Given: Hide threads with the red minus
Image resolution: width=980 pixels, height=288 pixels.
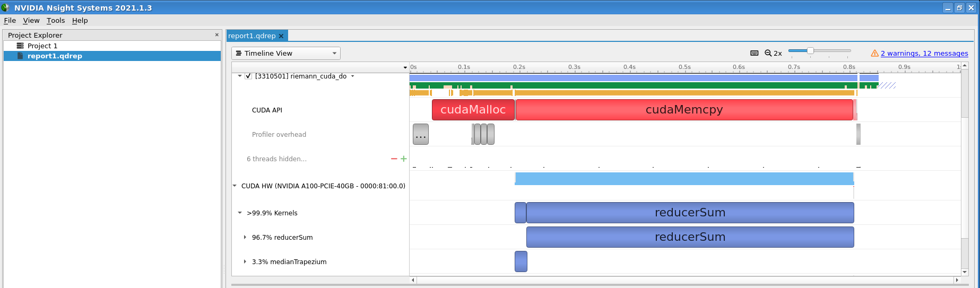Looking at the screenshot, I should click(394, 159).
